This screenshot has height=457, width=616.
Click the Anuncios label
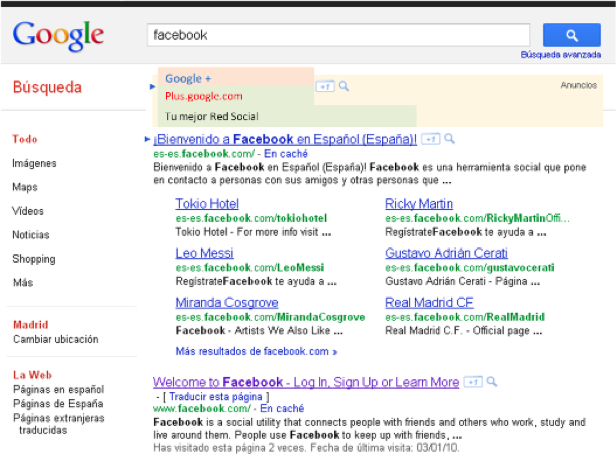pos(579,85)
